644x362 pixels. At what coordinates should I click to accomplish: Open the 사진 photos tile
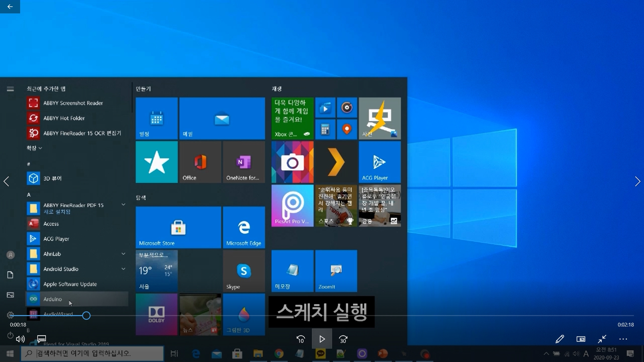click(x=380, y=118)
